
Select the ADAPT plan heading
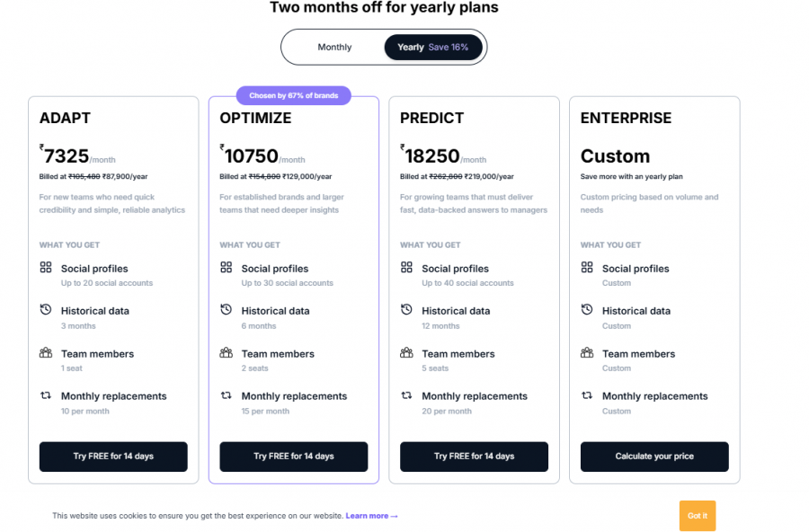65,118
